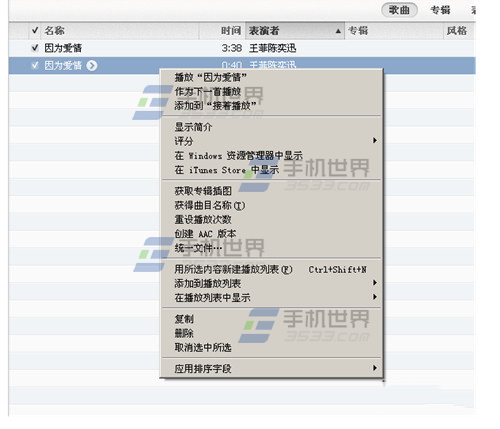Click 王菲陈奕迅 in the first row
This screenshot has height=429, width=500.
(x=272, y=48)
